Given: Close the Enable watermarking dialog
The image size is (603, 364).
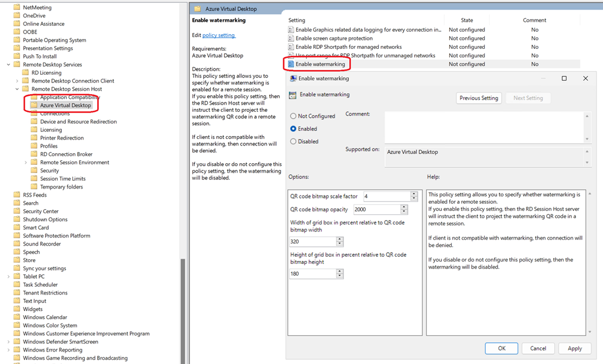Looking at the screenshot, I should 585,78.
